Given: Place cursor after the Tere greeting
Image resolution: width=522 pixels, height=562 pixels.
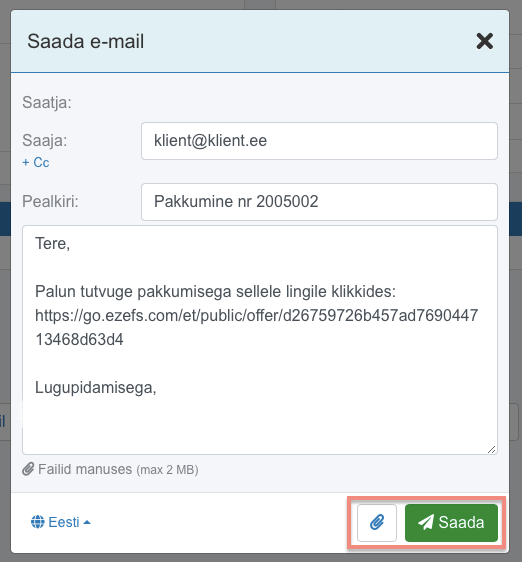Looking at the screenshot, I should [71, 244].
